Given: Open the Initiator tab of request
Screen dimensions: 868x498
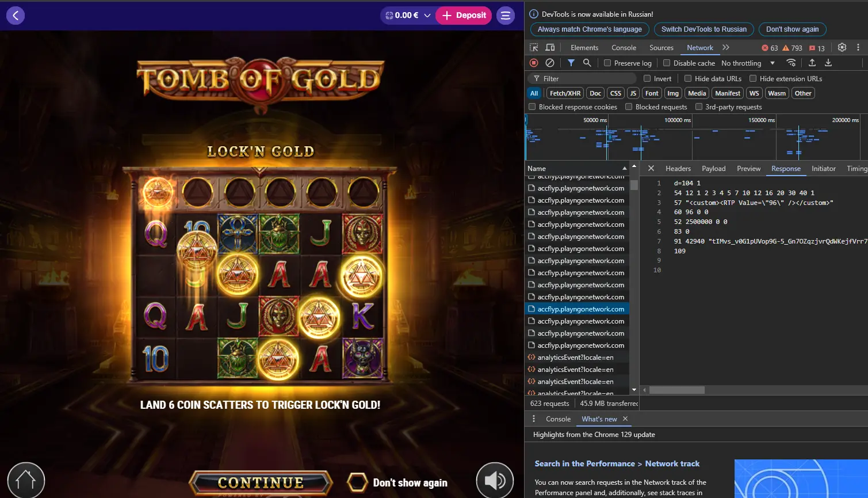Looking at the screenshot, I should coord(823,169).
